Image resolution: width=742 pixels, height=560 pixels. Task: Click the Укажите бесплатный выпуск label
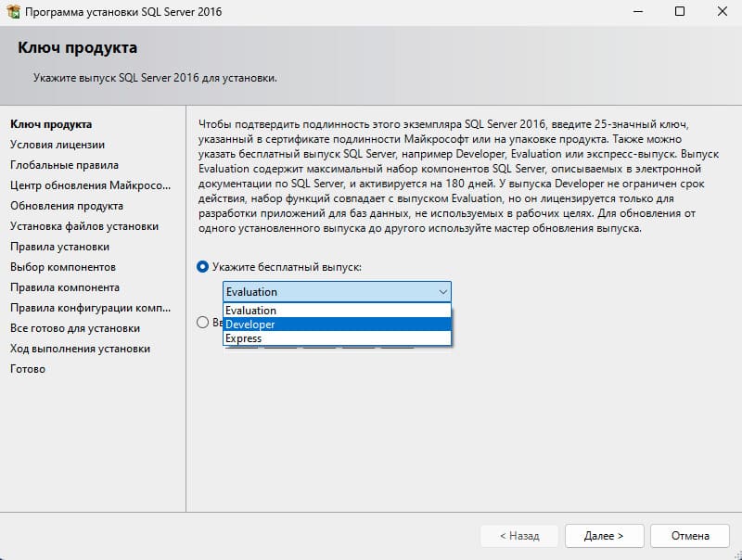click(x=287, y=267)
